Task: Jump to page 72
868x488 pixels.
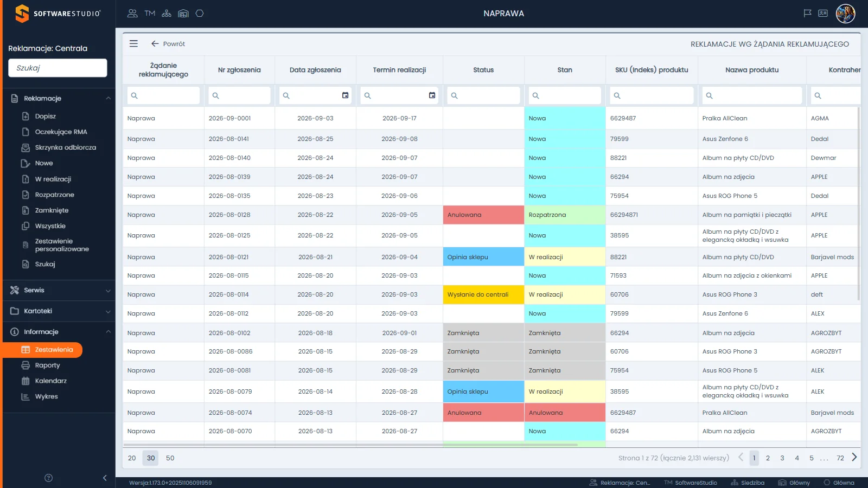Action: [840, 458]
